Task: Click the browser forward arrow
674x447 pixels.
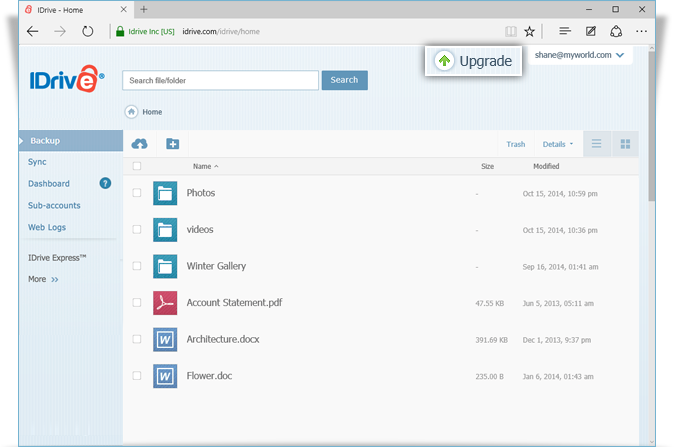Action: click(60, 31)
